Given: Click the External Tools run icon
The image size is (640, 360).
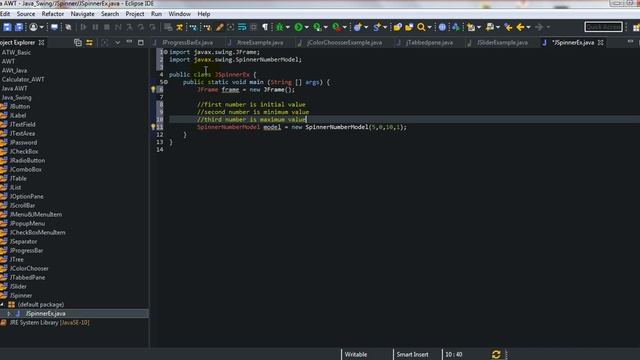Looking at the screenshot, I should pos(336,27).
